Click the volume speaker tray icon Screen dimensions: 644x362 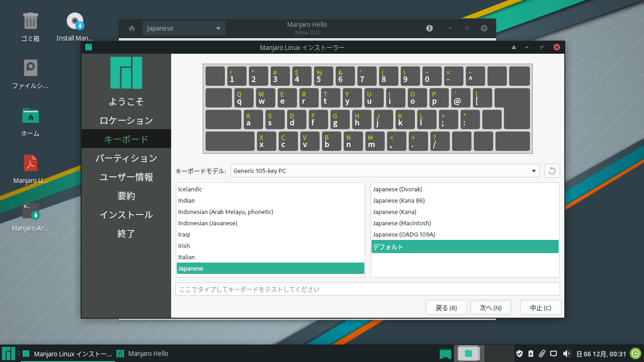[567, 354]
